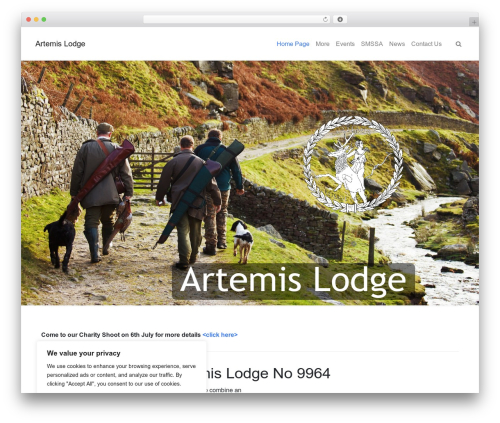Click the Artemis Lodge hero banner title
Screen dimensions: 500x423
click(293, 281)
